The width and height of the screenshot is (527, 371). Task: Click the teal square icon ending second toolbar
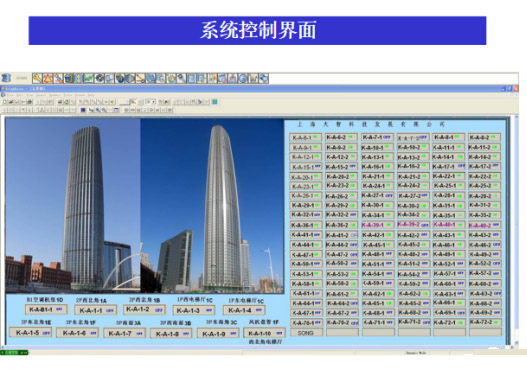[x=215, y=102]
